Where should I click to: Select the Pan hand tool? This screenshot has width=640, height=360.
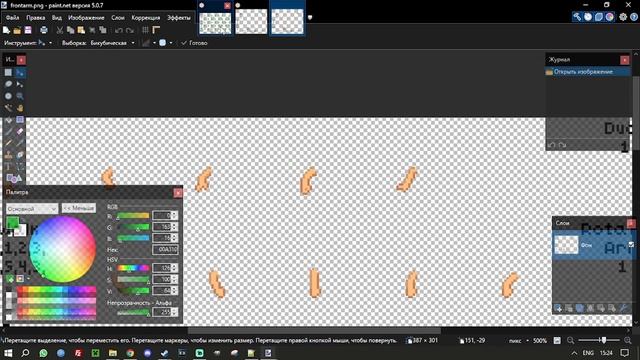click(x=20, y=108)
